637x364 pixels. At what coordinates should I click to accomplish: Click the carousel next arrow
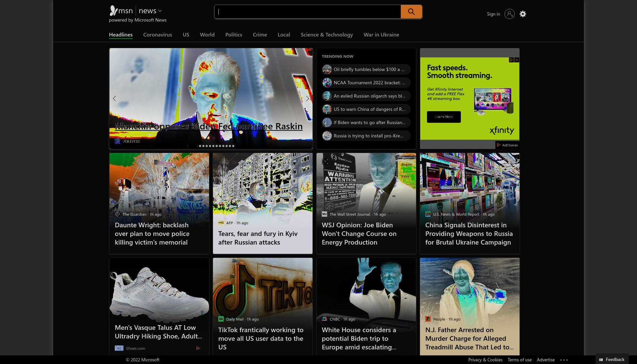pyautogui.click(x=308, y=99)
